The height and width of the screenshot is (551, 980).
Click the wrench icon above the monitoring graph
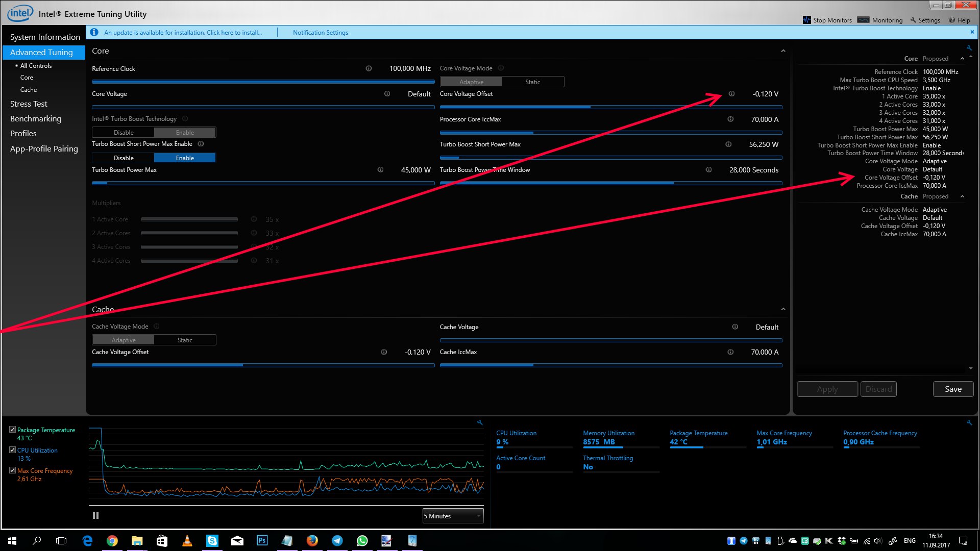coord(479,422)
